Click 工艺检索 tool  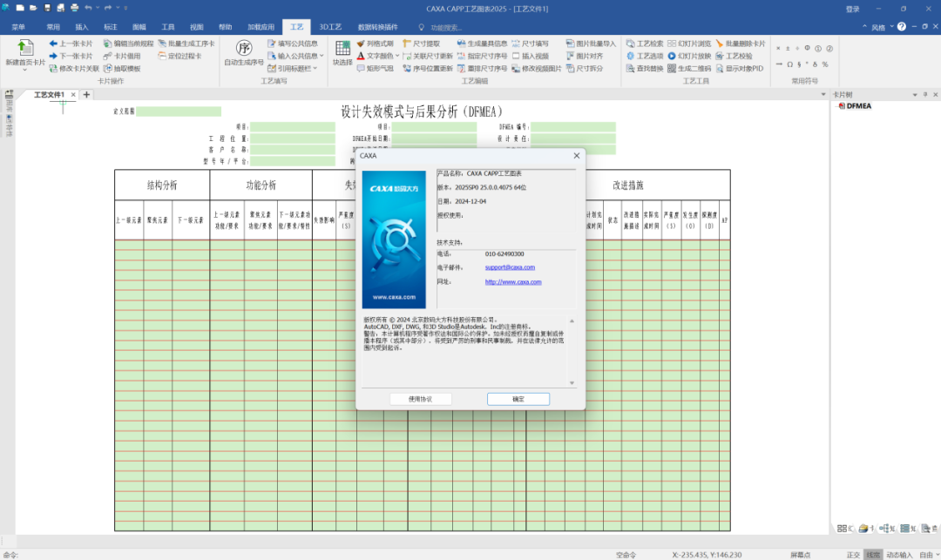click(645, 44)
